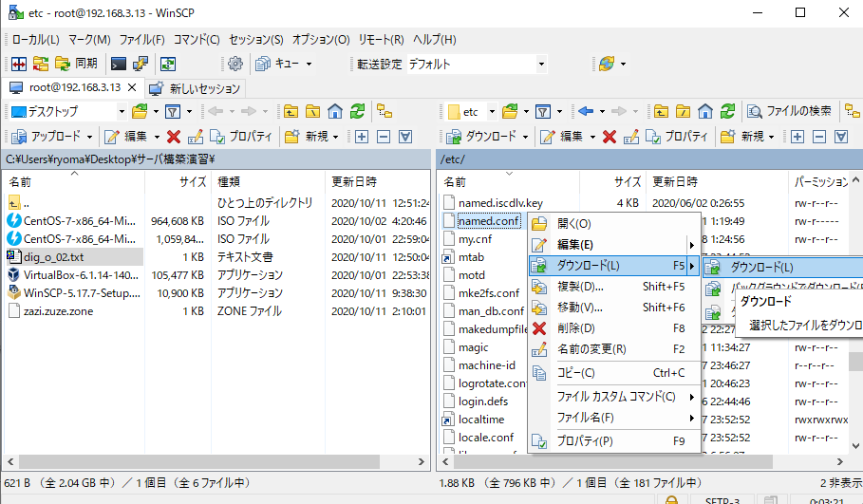This screenshot has height=504, width=863.
Task: Sort local panel by サイズ column header
Action: [178, 181]
